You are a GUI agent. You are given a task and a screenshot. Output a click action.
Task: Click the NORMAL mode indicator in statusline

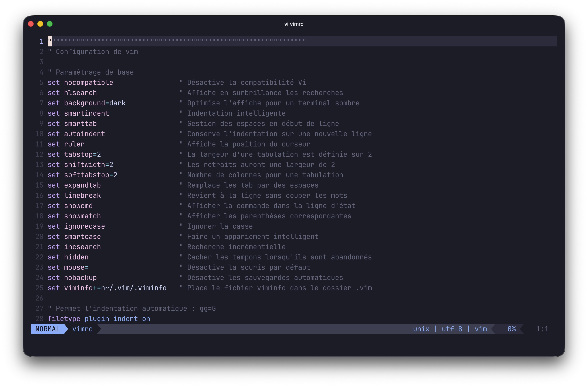tap(48, 329)
